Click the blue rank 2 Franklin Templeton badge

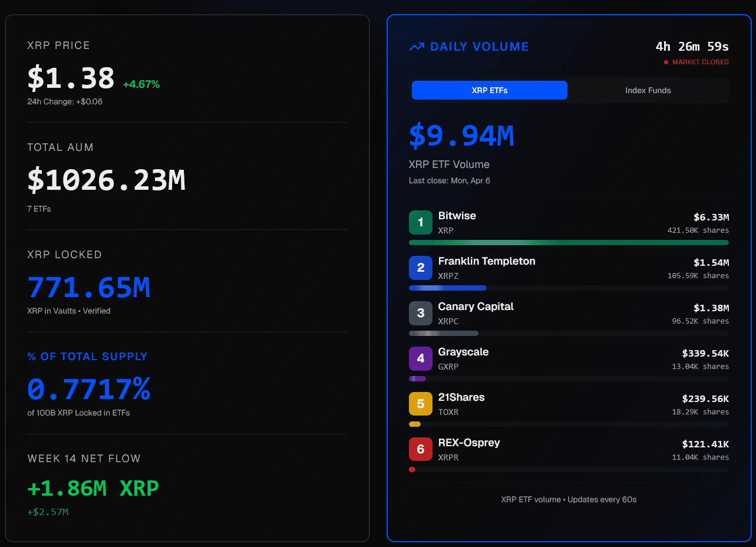click(421, 268)
